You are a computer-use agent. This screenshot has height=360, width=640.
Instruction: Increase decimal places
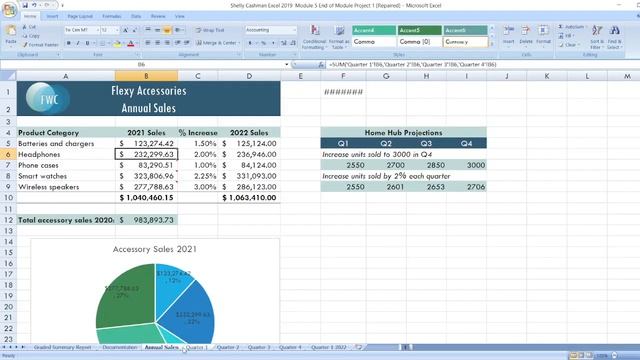pyautogui.click(x=284, y=43)
